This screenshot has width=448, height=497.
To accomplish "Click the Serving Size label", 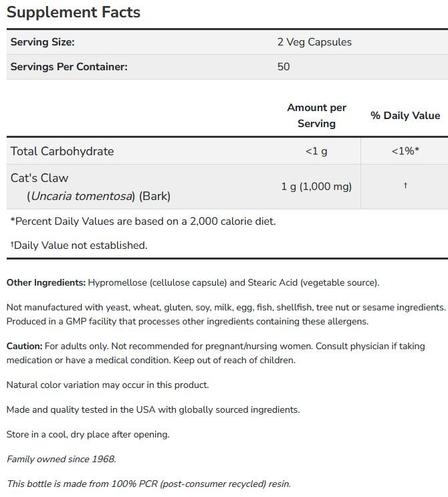I will (x=42, y=42).
